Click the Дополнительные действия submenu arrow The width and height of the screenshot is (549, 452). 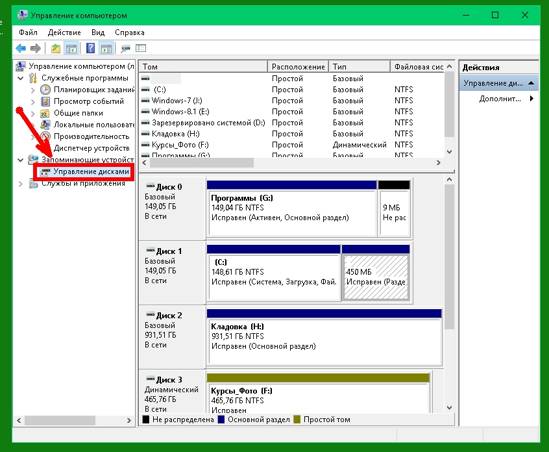pos(531,99)
